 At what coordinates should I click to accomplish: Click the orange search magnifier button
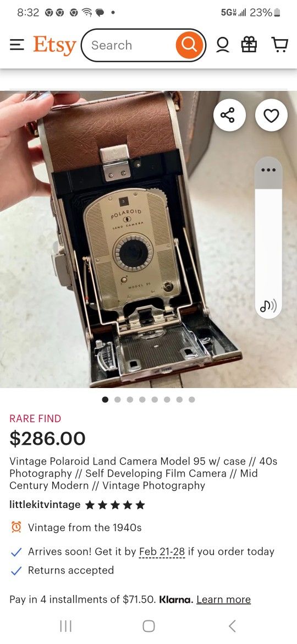click(189, 45)
